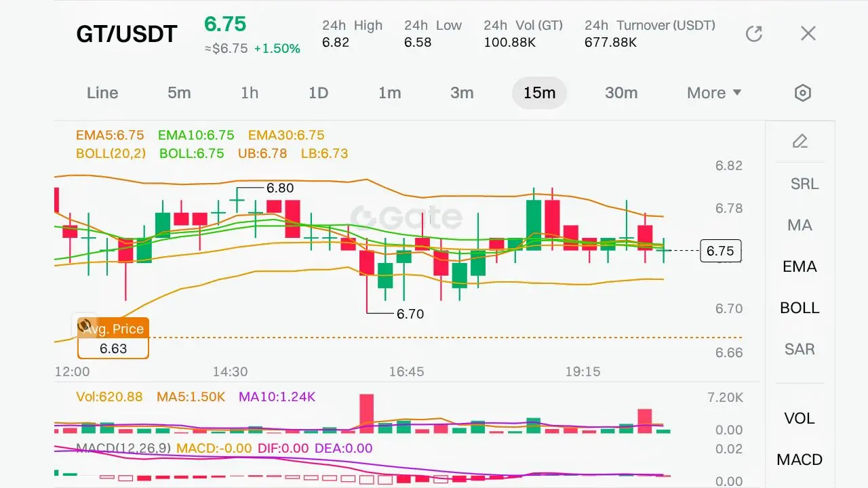Select the 1D timeframe
This screenshot has height=488, width=868.
(319, 93)
